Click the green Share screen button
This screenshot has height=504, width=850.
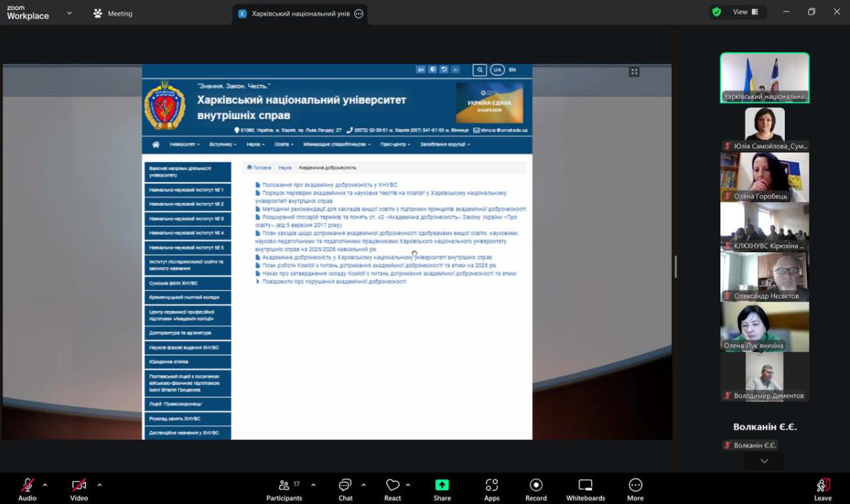coord(442,486)
